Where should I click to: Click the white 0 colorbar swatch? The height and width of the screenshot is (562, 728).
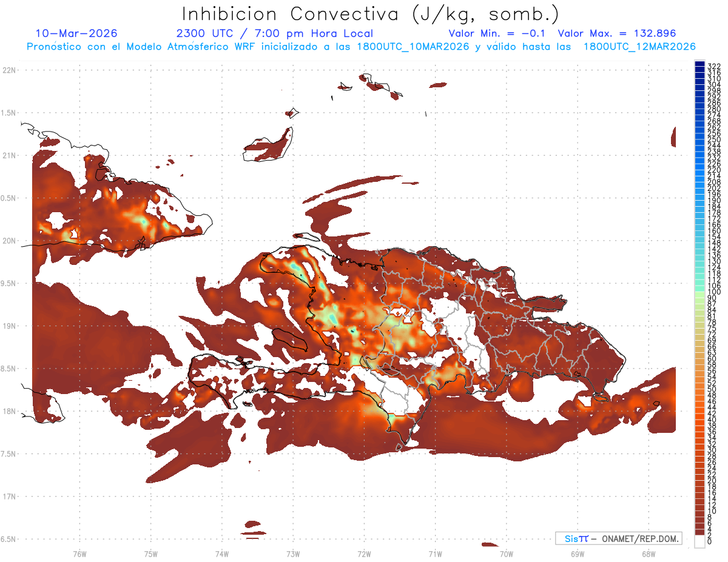point(699,541)
